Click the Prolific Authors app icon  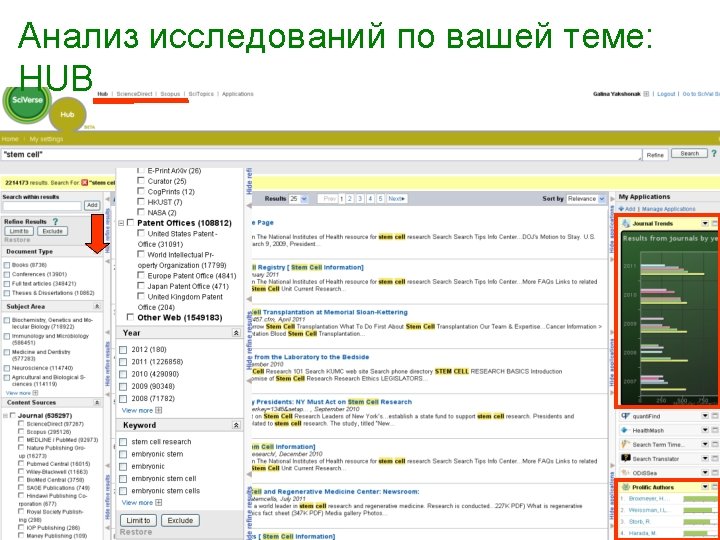coord(626,487)
